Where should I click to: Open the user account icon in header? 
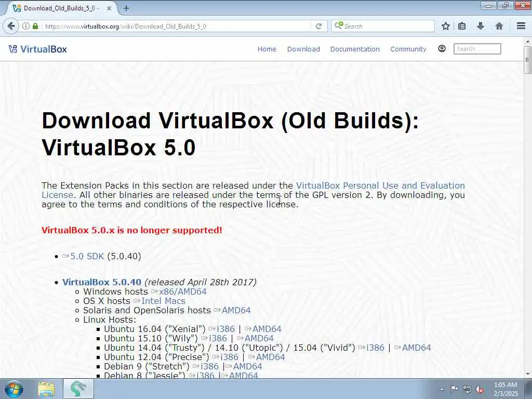pyautogui.click(x=442, y=49)
